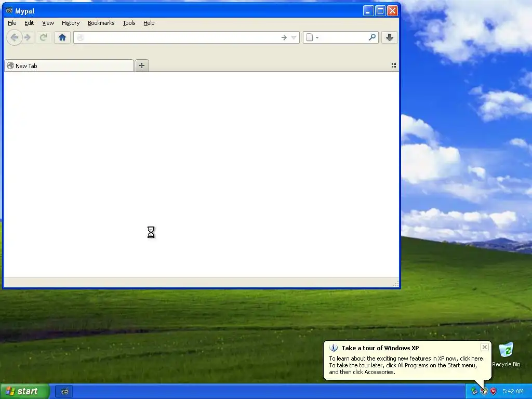532x399 pixels.
Task: Click the Mypal raccoon icon in title bar
Action: tap(9, 10)
